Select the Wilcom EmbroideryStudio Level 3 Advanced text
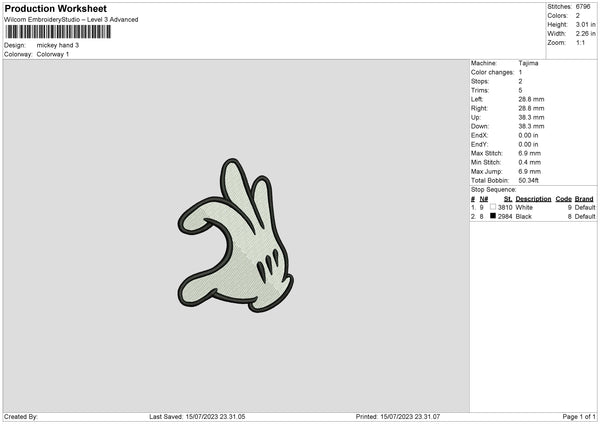This screenshot has height=424, width=600. tap(71, 20)
